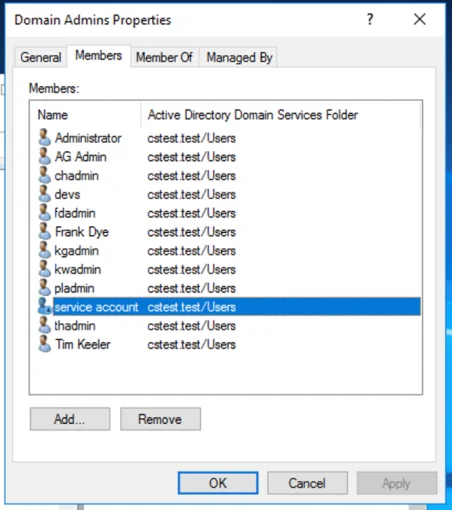Click the Cancel button
Screen dimensions: 452x510
click(x=307, y=483)
